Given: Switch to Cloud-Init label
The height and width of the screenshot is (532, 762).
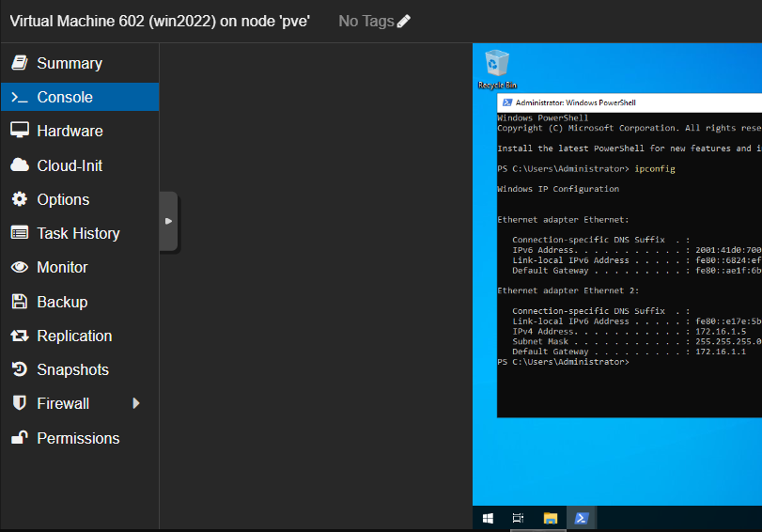Looking at the screenshot, I should point(70,165).
